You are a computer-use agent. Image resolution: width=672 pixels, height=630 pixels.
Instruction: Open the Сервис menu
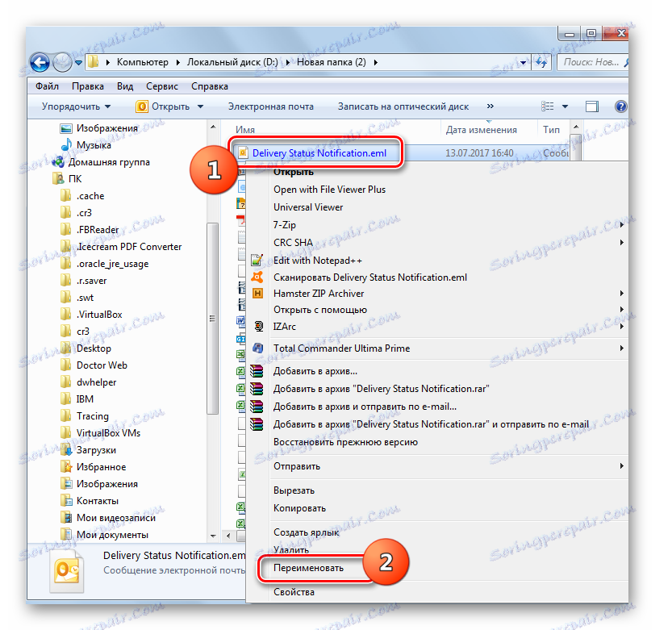tap(162, 86)
